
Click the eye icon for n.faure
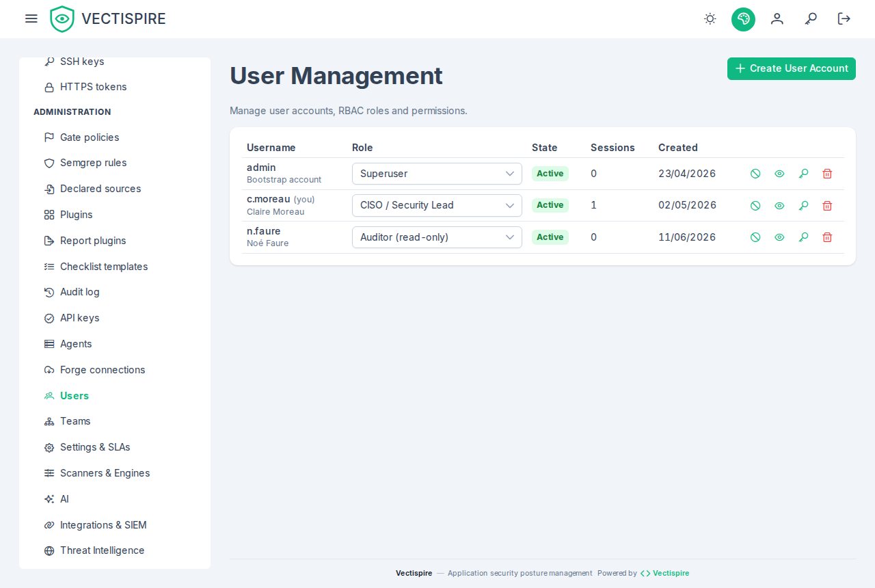[x=779, y=237]
